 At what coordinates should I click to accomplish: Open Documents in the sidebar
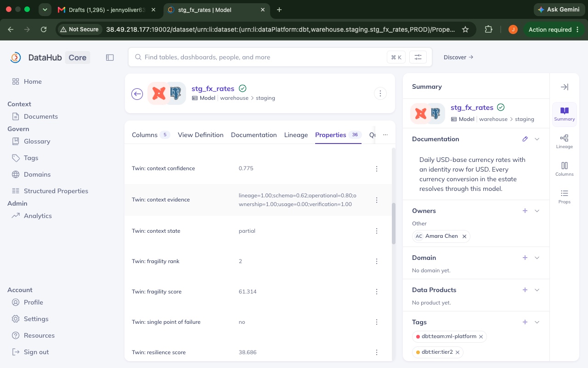[41, 116]
